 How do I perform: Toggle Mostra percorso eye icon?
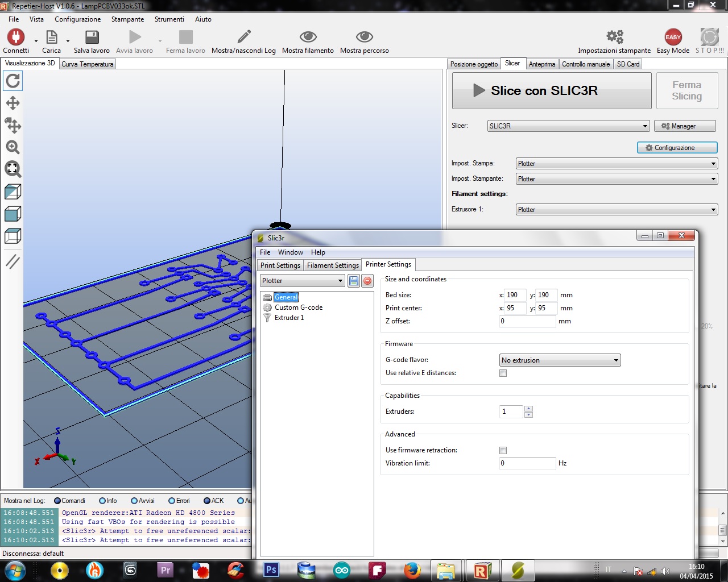pyautogui.click(x=365, y=38)
